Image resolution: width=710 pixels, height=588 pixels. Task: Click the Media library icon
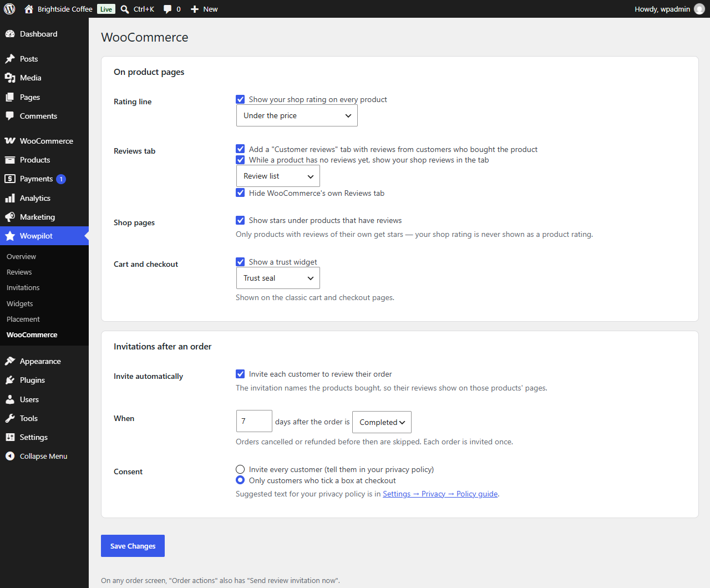10,78
